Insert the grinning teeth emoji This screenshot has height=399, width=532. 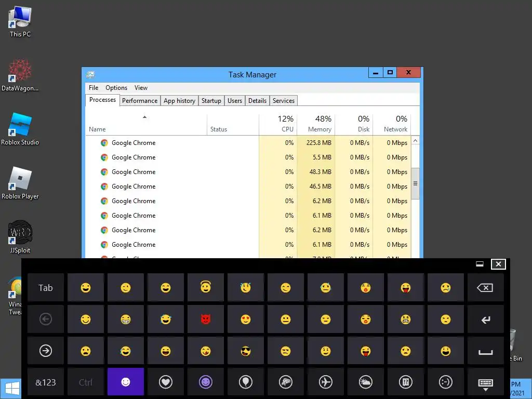click(126, 319)
